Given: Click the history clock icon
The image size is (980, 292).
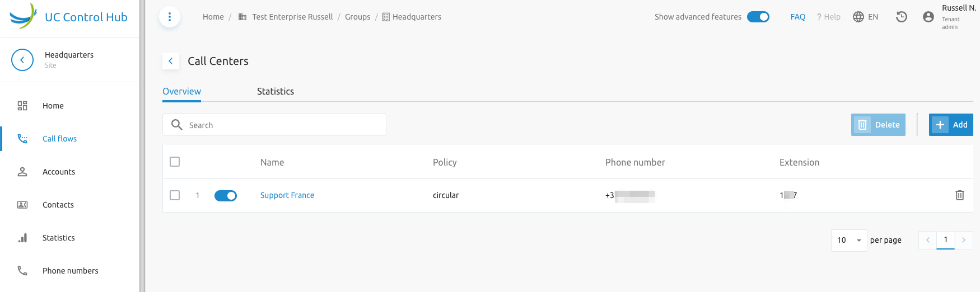Looking at the screenshot, I should coord(902,17).
